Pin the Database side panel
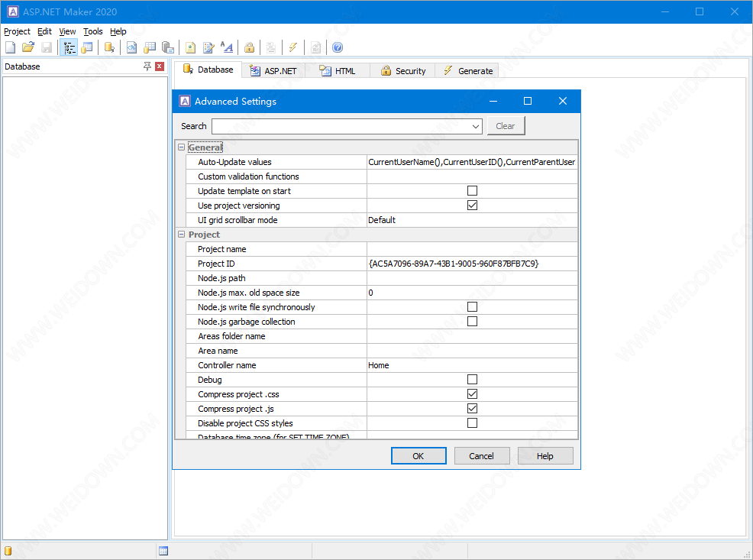Screen dimensions: 753x560 (x=147, y=66)
